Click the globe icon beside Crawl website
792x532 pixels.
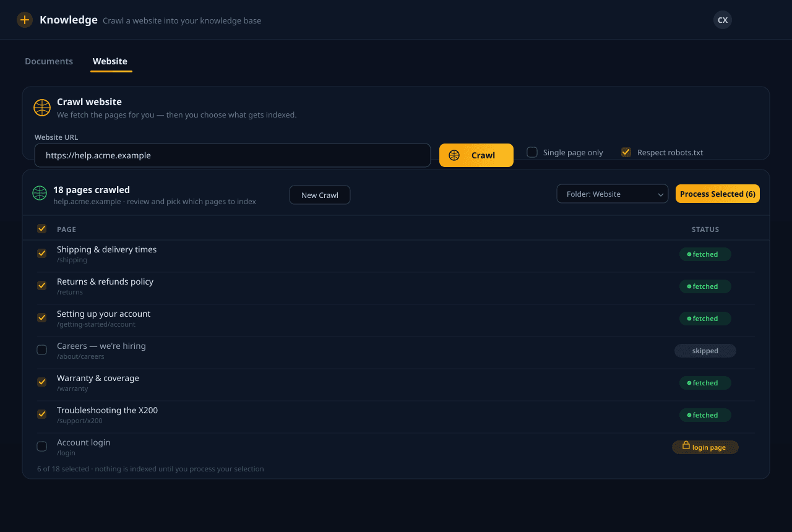coord(42,108)
